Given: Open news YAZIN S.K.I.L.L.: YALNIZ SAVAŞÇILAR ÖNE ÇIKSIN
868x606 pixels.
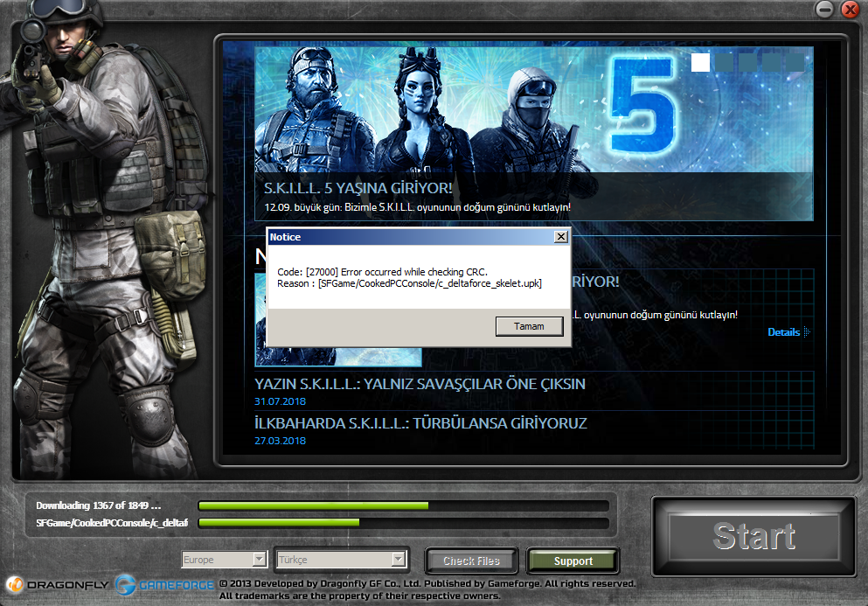Looking at the screenshot, I should click(x=420, y=384).
